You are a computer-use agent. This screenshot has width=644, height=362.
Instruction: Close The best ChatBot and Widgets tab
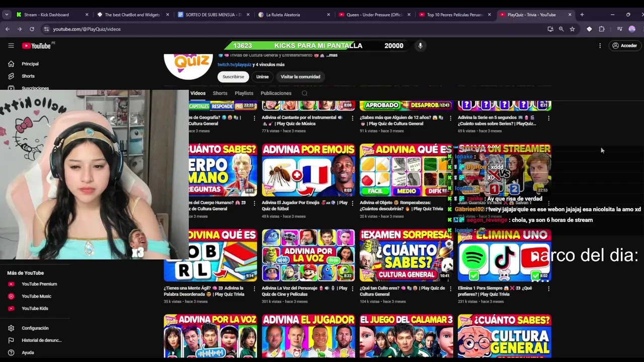pyautogui.click(x=168, y=15)
